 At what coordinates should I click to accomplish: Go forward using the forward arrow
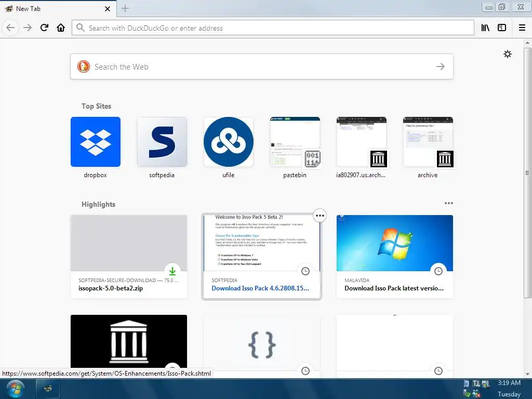pos(28,28)
